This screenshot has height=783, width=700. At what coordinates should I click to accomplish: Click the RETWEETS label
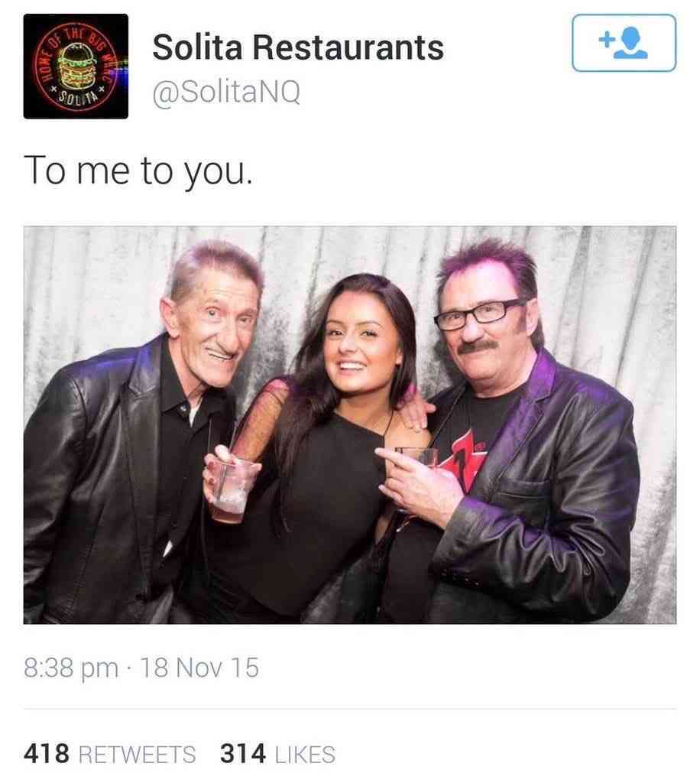[x=138, y=755]
